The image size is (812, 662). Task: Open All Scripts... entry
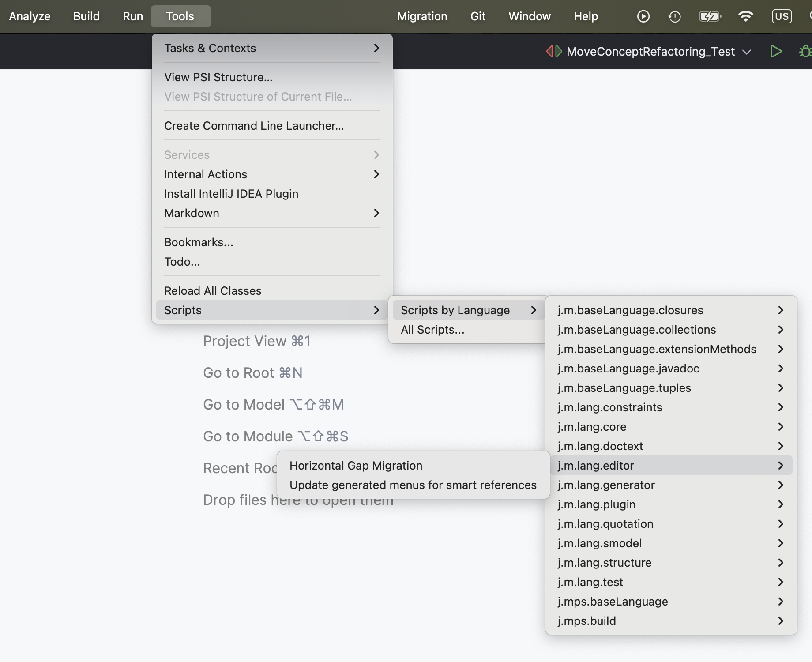click(432, 330)
